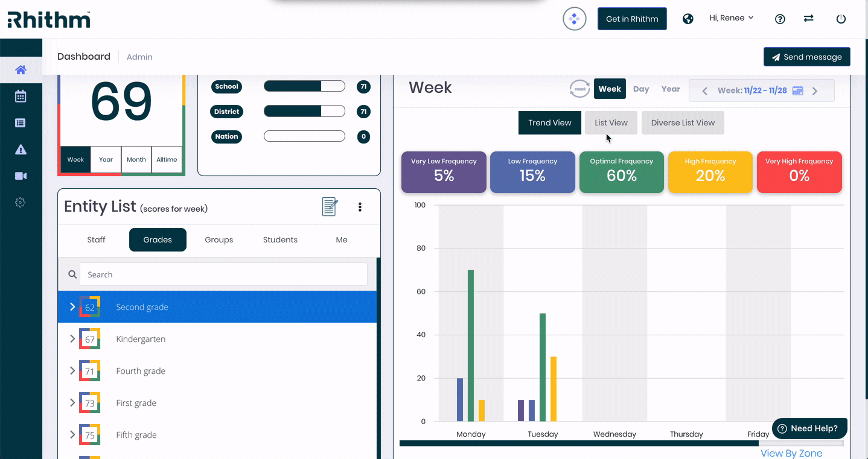The image size is (868, 459).
Task: Click the search magnifier icon
Action: (x=72, y=274)
